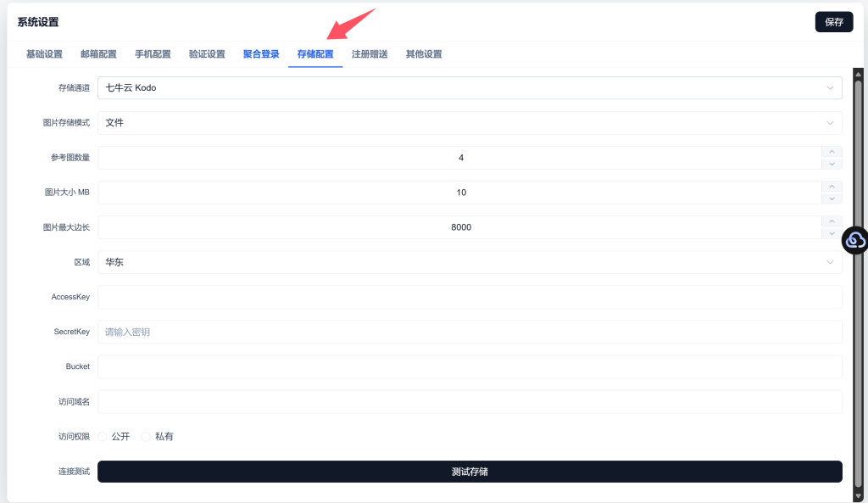
Task: Switch to the 注册赠送 tab
Action: pos(370,54)
